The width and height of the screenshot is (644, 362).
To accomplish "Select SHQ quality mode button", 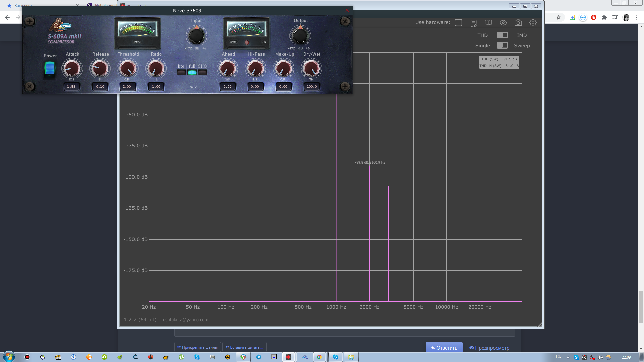I will point(202,72).
